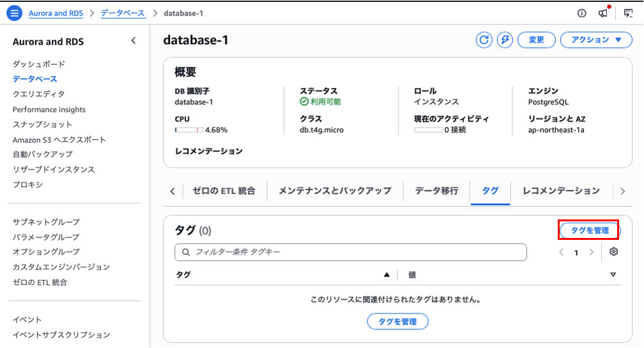Click the 変更 button
Viewport: 644px width, 348px height.
[x=537, y=40]
